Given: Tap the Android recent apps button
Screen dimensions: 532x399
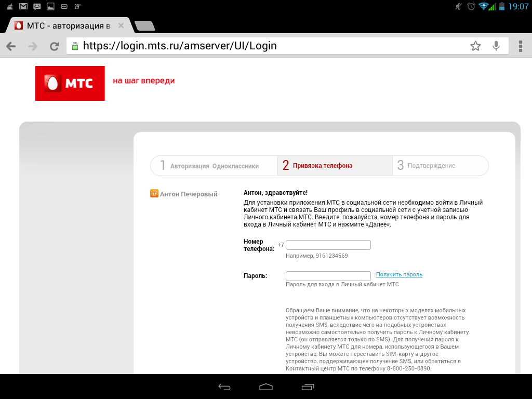Looking at the screenshot, I should (x=308, y=387).
